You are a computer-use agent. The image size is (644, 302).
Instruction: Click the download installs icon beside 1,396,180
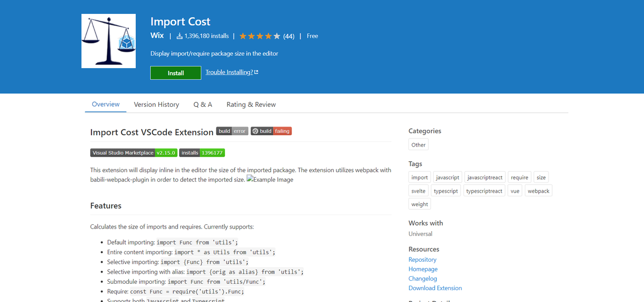tap(179, 36)
